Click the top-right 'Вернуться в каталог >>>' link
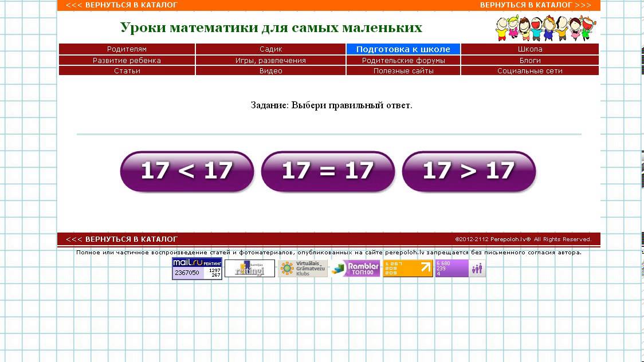The image size is (644, 362). click(x=536, y=5)
